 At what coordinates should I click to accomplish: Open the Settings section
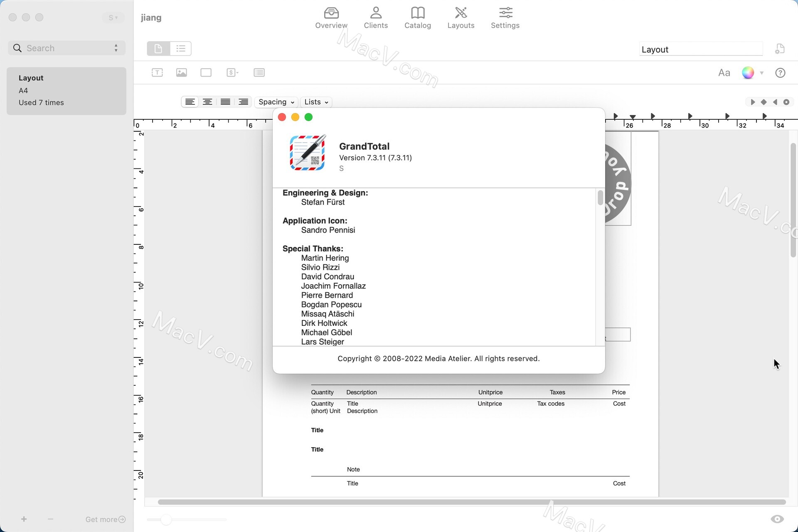point(505,18)
